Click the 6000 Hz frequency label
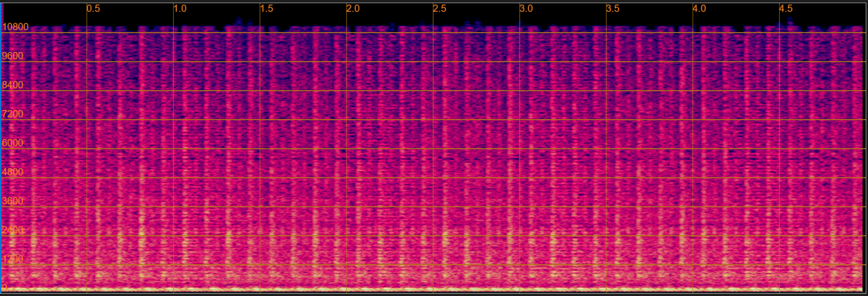The width and height of the screenshot is (868, 296). pyautogui.click(x=12, y=143)
